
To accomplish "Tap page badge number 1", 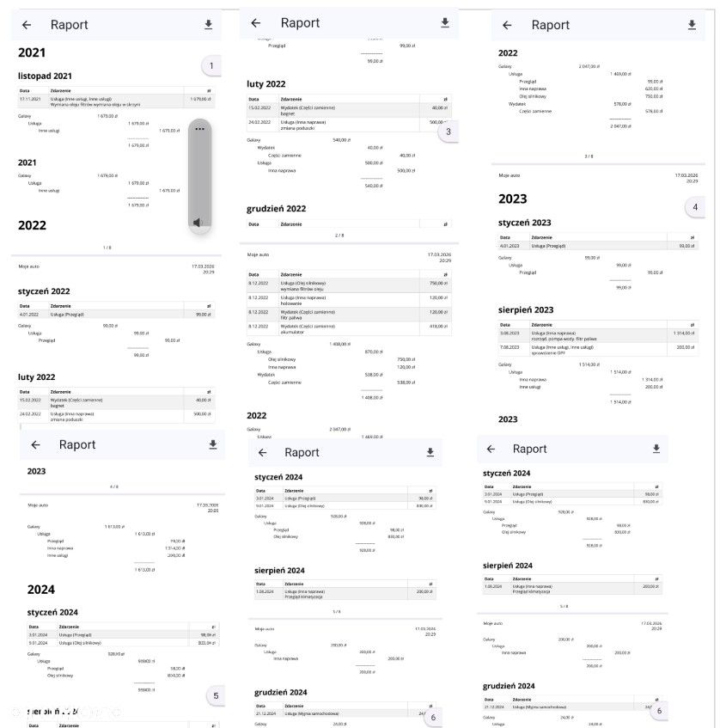I will coord(211,66).
